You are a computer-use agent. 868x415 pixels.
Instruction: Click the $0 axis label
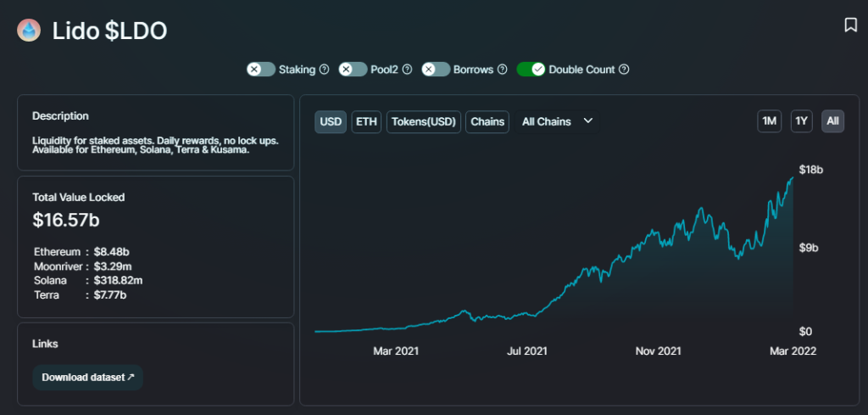tap(805, 331)
